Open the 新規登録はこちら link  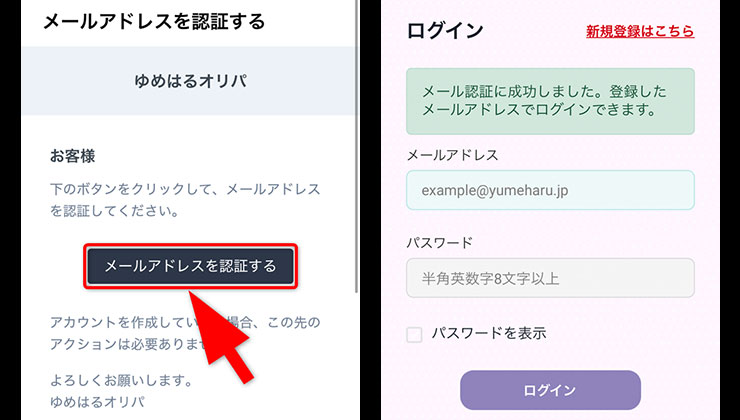point(640,31)
